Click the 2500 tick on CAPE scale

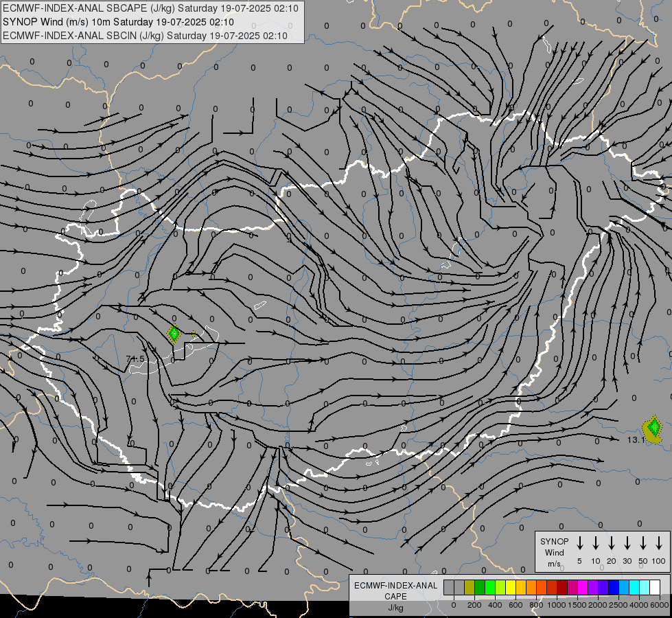click(x=618, y=605)
